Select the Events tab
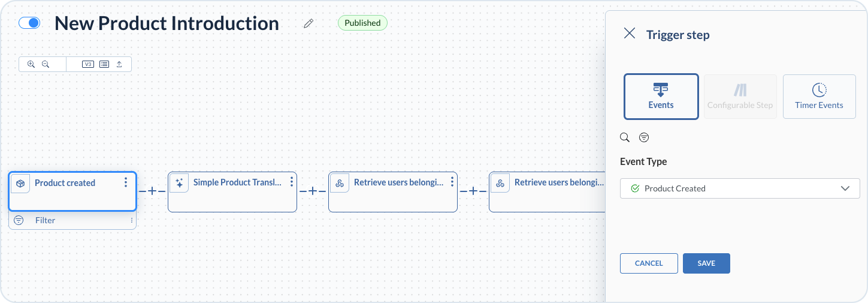This screenshot has height=303, width=868. 661,97
